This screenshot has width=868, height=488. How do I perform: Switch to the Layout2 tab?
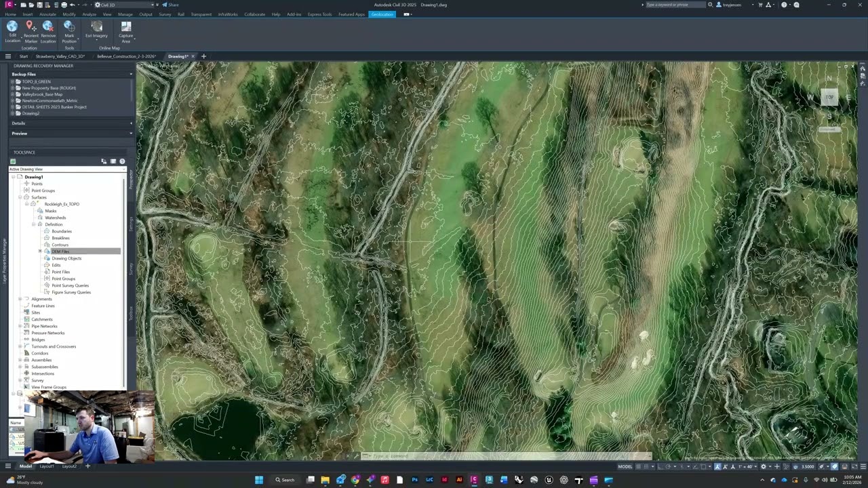coord(69,466)
